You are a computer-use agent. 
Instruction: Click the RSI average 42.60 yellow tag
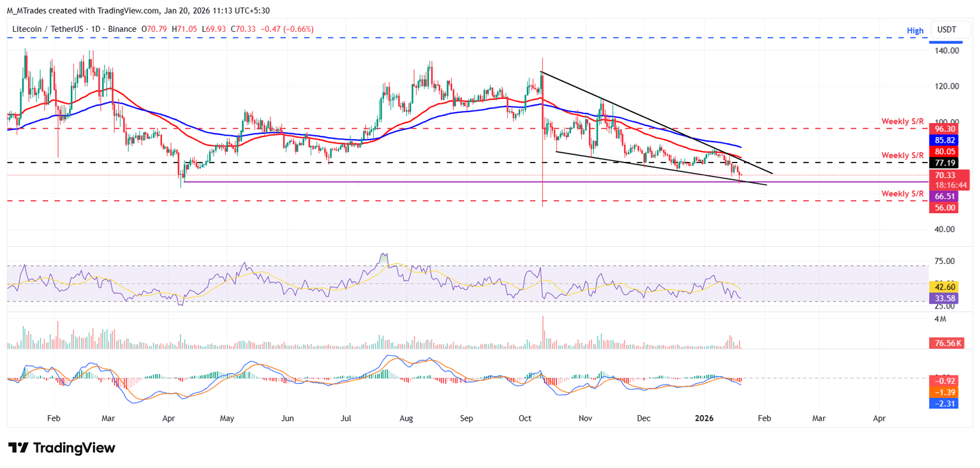click(944, 286)
